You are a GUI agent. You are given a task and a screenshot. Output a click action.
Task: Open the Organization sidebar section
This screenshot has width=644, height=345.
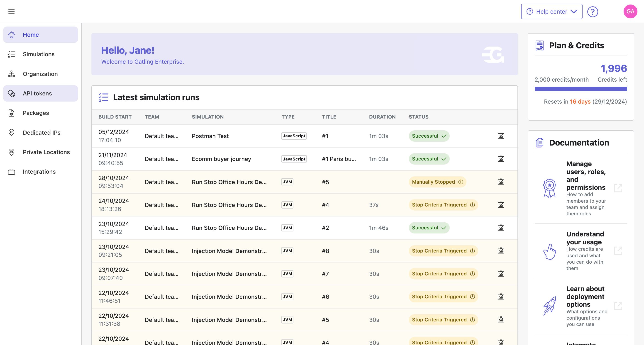pos(40,74)
